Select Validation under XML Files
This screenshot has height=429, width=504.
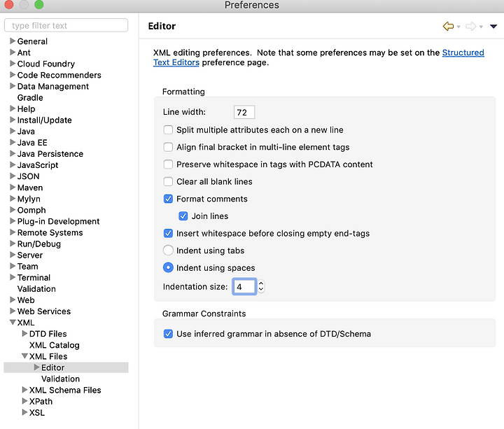click(x=60, y=379)
